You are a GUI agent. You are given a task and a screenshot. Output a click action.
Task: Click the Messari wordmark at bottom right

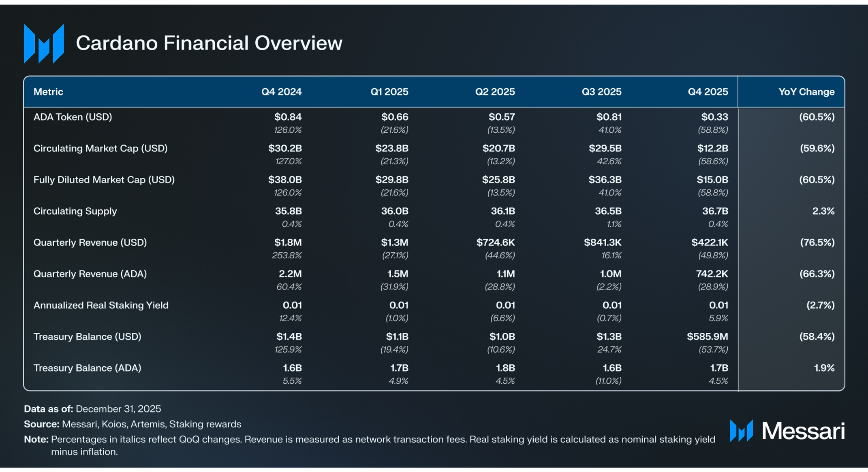point(803,431)
